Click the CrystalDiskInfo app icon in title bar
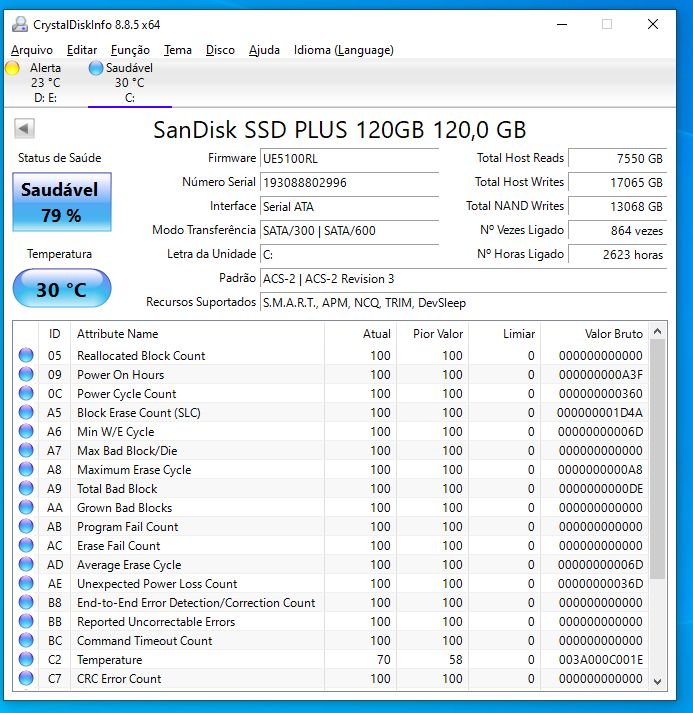The width and height of the screenshot is (693, 713). tap(20, 25)
